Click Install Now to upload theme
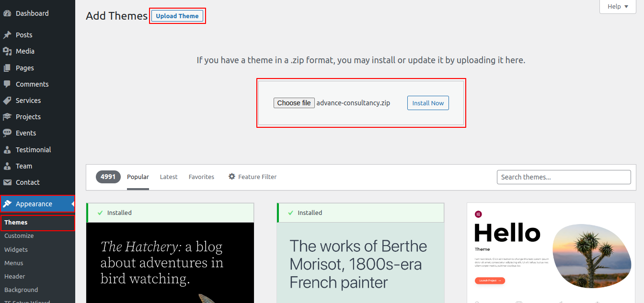The height and width of the screenshot is (303, 644). pos(428,103)
